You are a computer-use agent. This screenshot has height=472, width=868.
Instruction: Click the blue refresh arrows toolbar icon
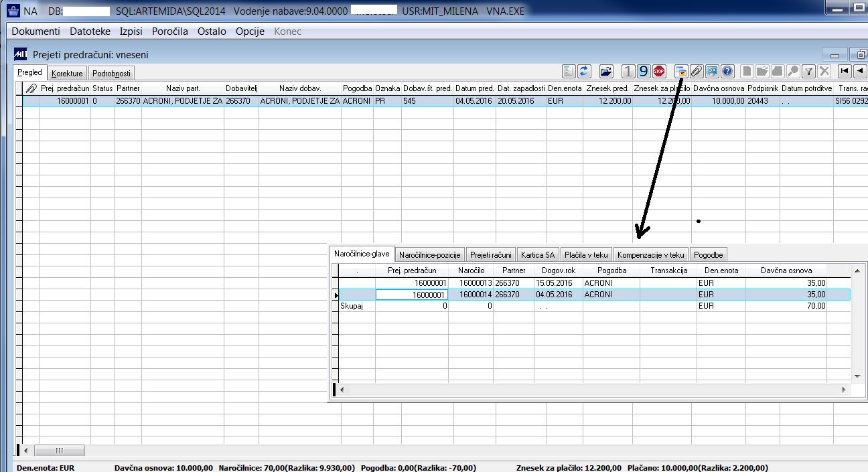(x=584, y=71)
